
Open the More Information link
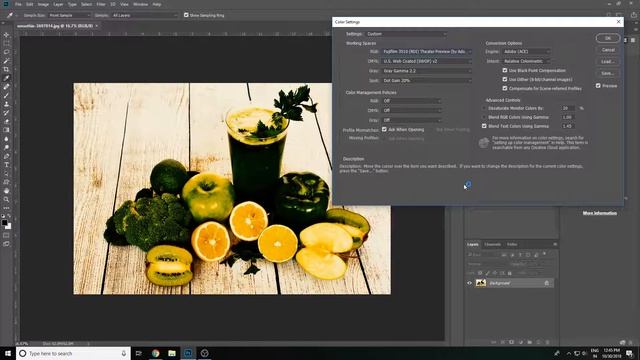600,213
